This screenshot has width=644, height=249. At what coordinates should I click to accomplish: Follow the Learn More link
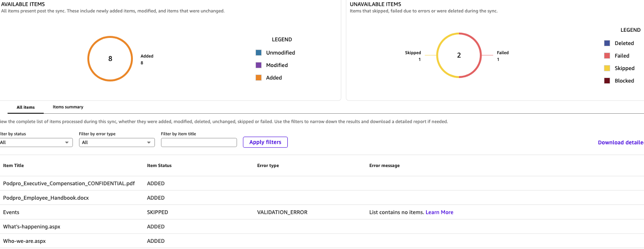tap(439, 212)
